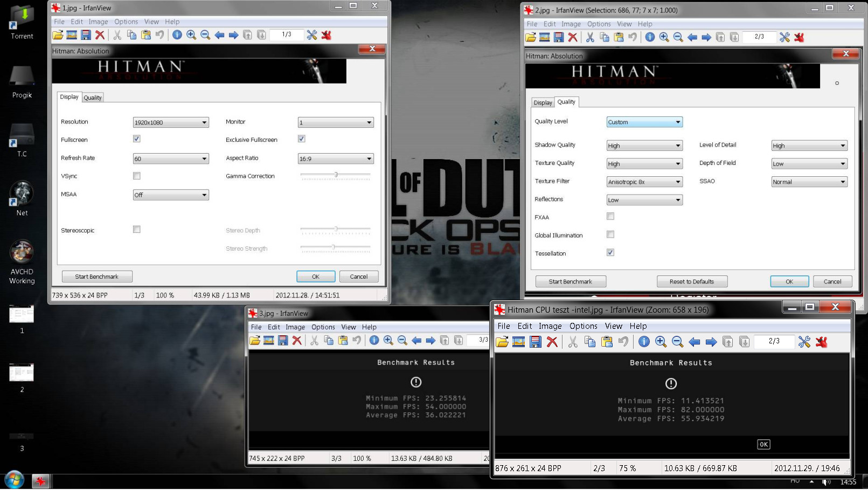
Task: Click Start Benchmark in 1.jpg dialog
Action: (x=97, y=277)
